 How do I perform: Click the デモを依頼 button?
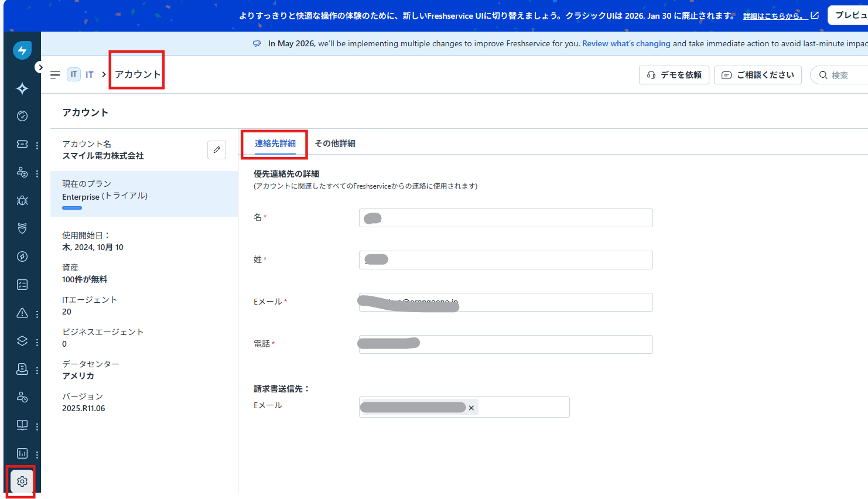(674, 75)
